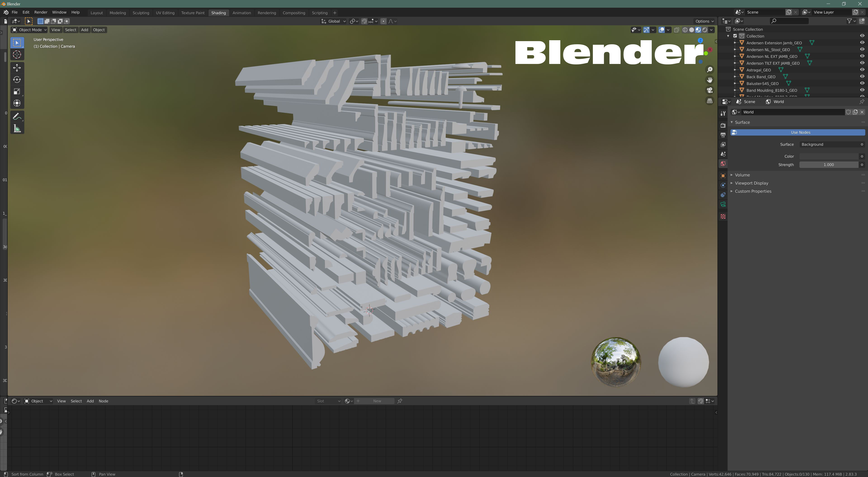This screenshot has width=868, height=477.
Task: Select the Annotate tool
Action: tap(17, 117)
